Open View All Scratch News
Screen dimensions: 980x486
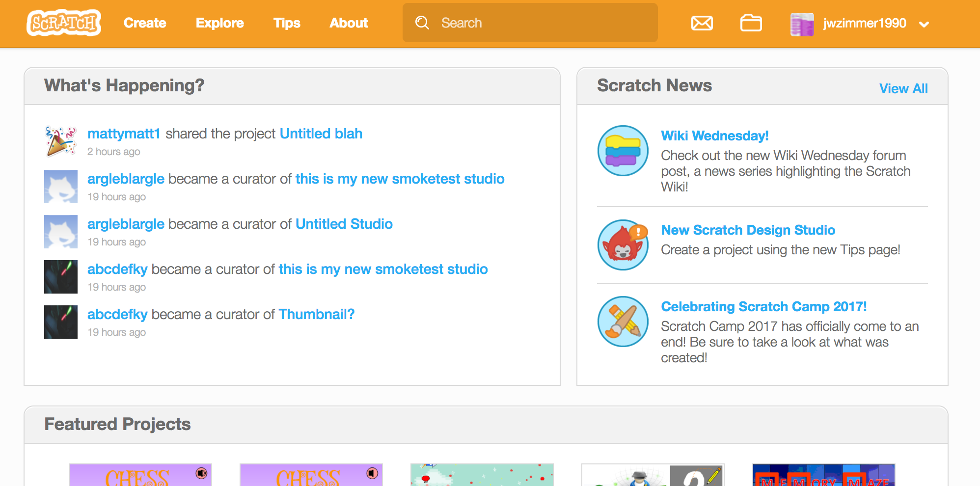pos(903,88)
